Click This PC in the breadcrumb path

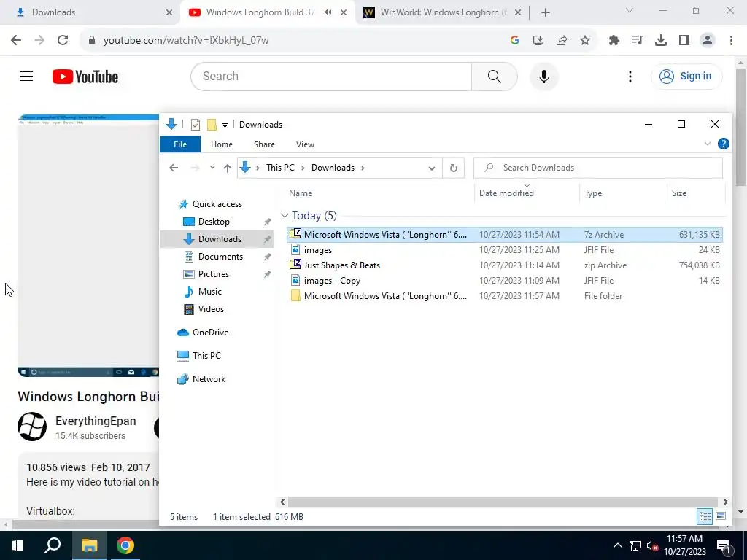tap(280, 168)
